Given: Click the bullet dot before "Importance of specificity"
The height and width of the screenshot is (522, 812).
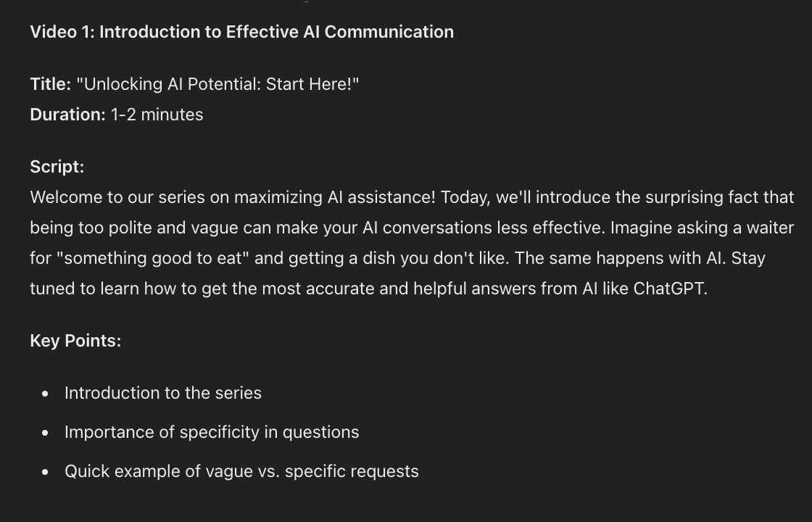Looking at the screenshot, I should point(46,433).
